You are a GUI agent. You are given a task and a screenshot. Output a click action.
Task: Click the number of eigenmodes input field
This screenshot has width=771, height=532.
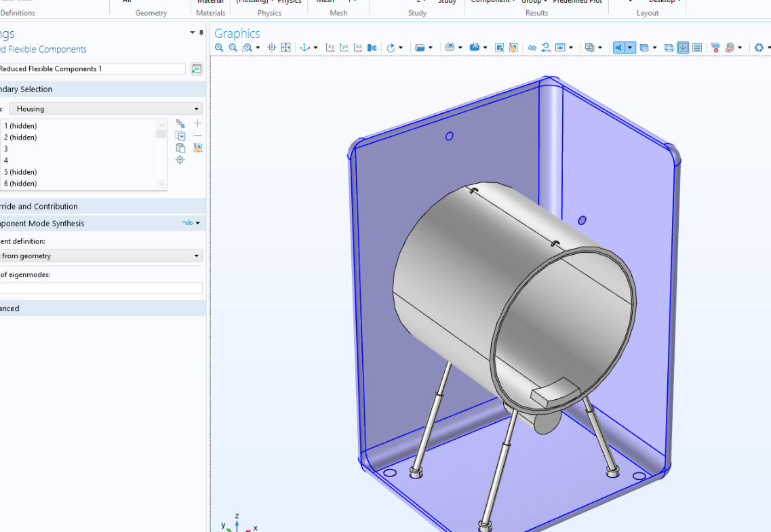pos(101,288)
